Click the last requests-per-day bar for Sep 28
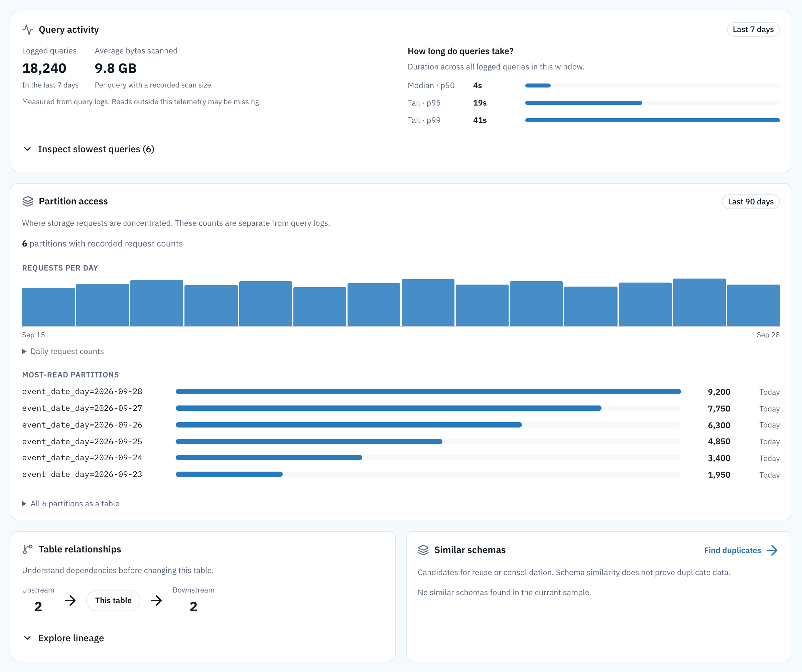 pyautogui.click(x=753, y=305)
